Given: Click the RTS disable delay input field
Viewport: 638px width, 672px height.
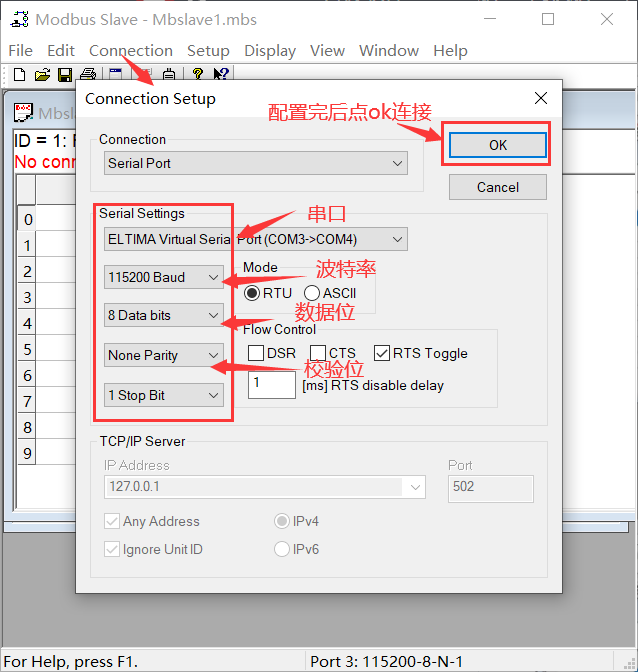Looking at the screenshot, I should [272, 385].
